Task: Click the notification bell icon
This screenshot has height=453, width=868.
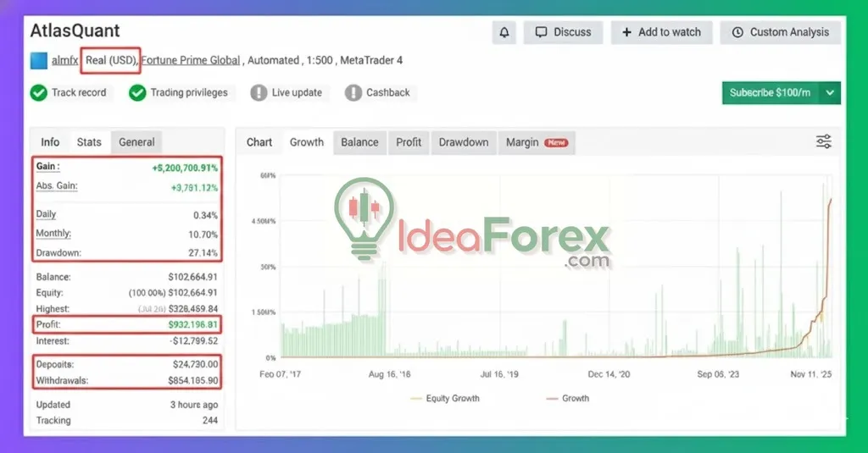Action: tap(504, 33)
